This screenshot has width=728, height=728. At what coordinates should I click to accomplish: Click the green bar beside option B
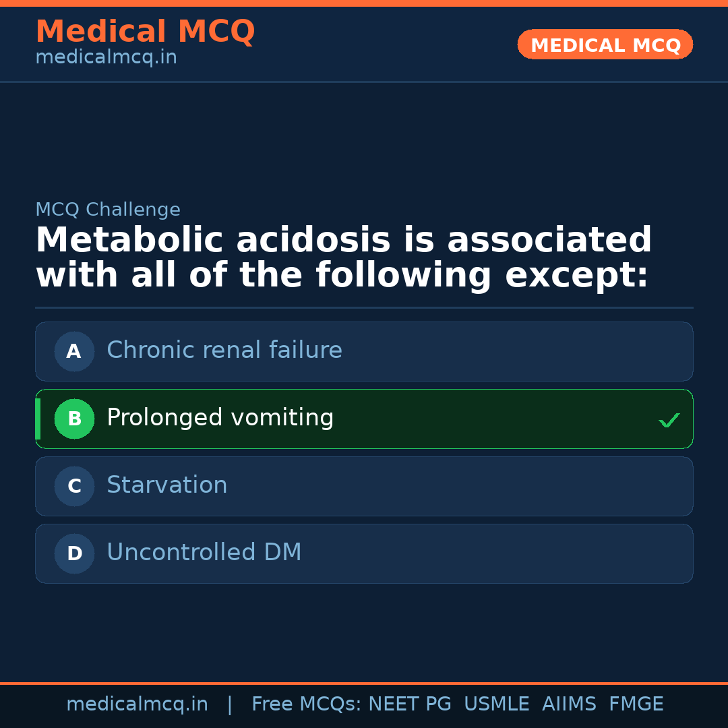(38, 419)
